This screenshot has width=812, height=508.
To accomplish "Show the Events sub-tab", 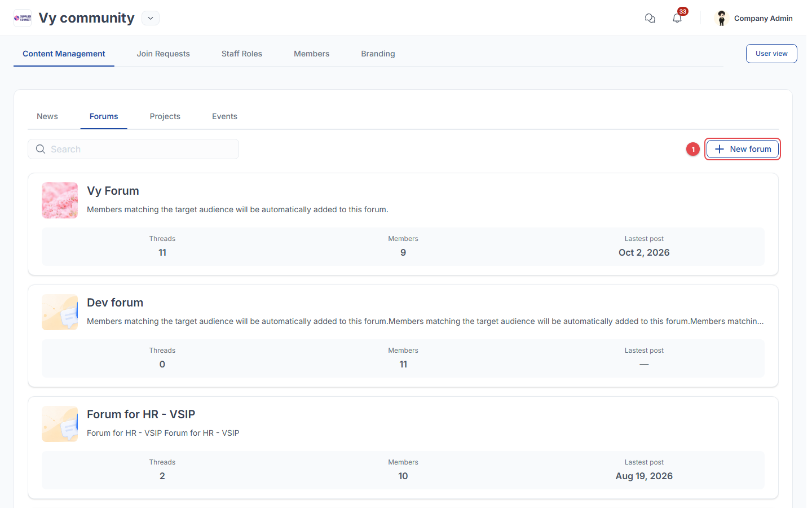I will coord(224,116).
